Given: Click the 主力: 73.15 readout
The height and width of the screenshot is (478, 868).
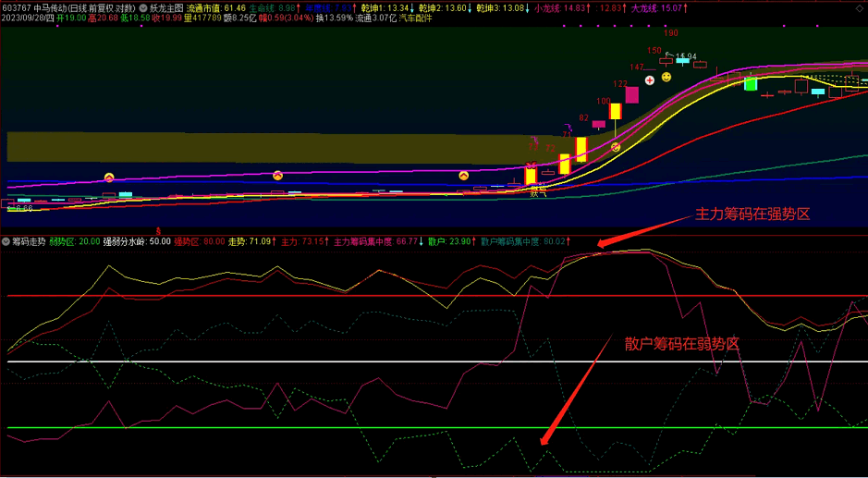Looking at the screenshot, I should (305, 241).
